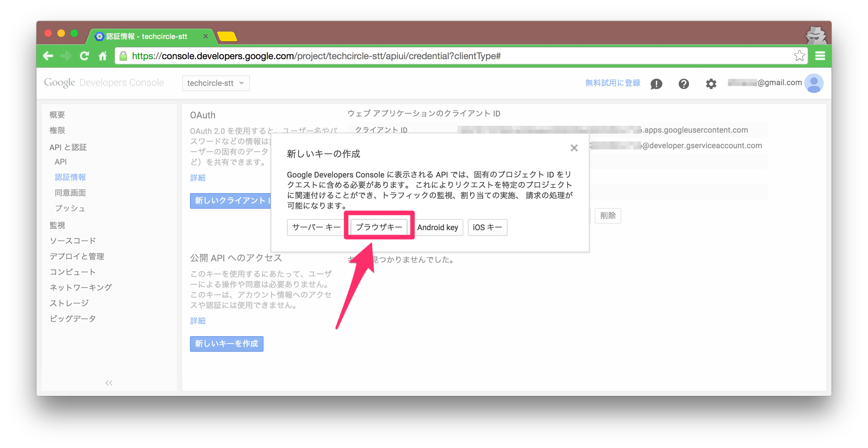Select ネットワーキング in the sidebar

pyautogui.click(x=81, y=287)
